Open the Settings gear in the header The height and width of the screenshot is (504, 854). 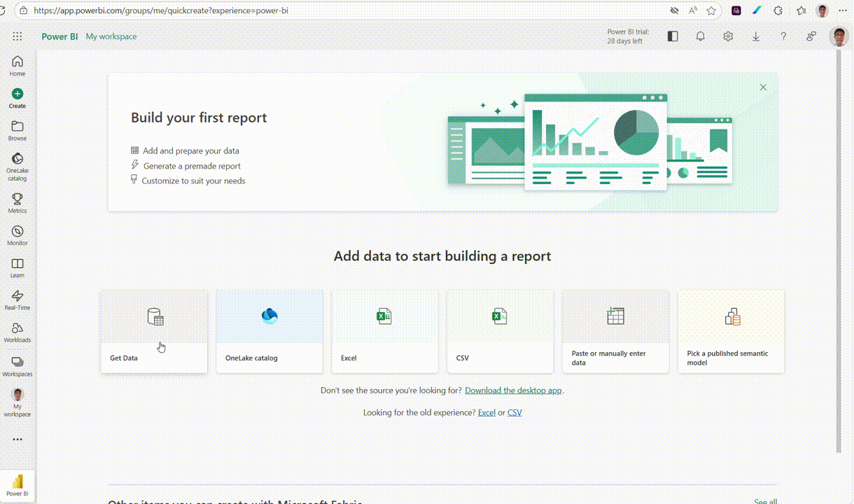click(x=728, y=36)
